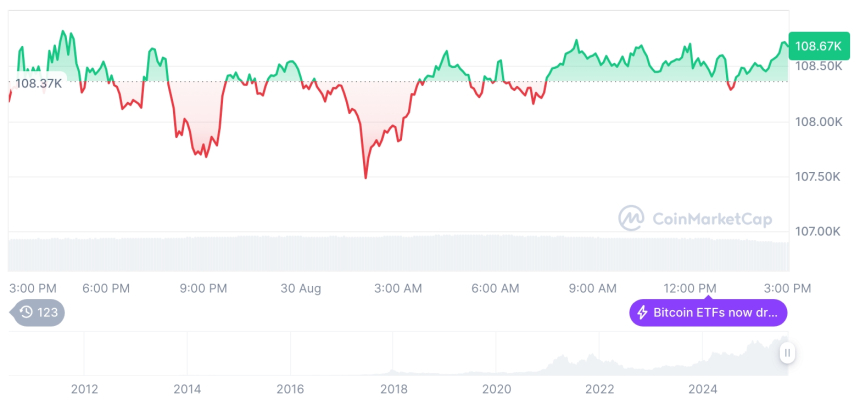Click the number 123 in the history badge

coord(48,313)
